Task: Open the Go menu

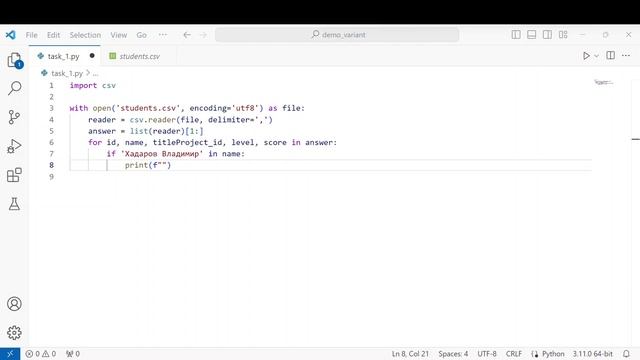Action: [x=141, y=35]
